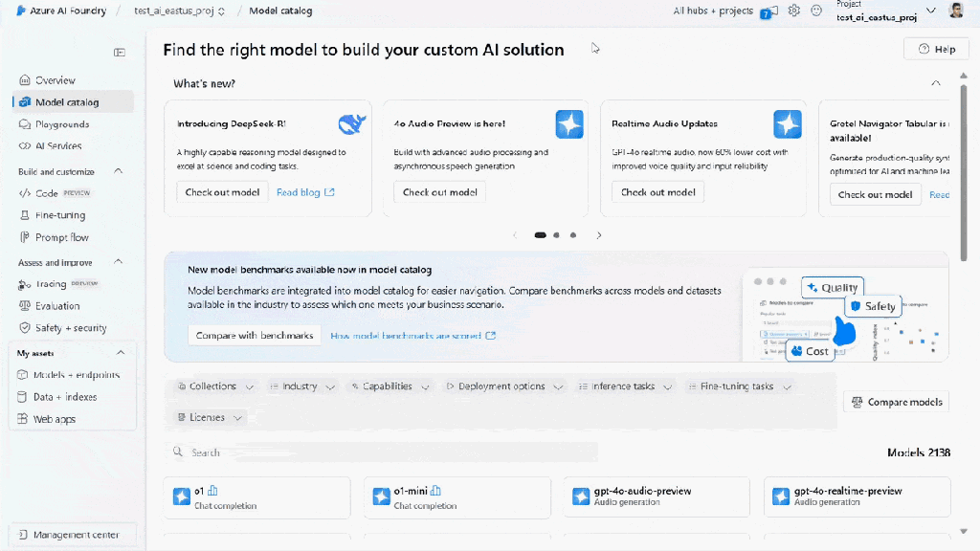Open the Inference tasks filter dropdown
This screenshot has height=551, width=980.
[x=625, y=386]
